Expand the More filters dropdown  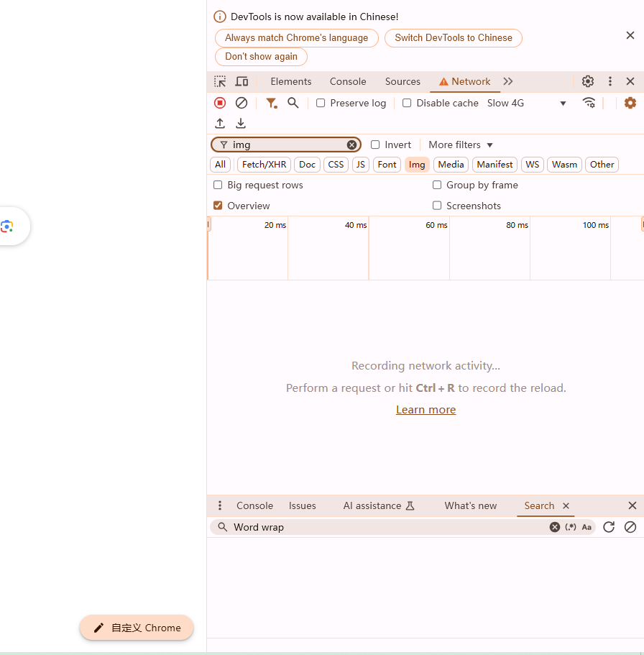click(x=461, y=145)
